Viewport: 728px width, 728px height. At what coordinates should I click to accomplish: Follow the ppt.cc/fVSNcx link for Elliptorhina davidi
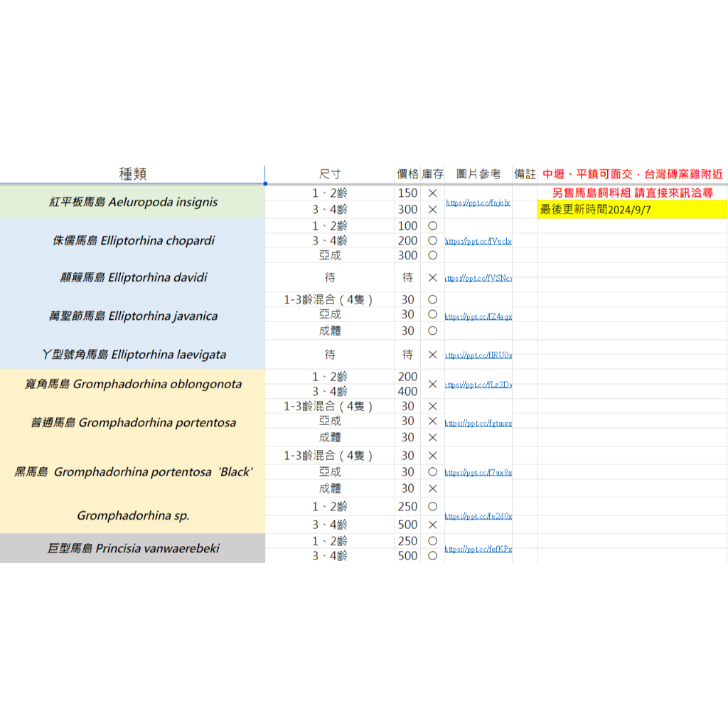click(478, 278)
